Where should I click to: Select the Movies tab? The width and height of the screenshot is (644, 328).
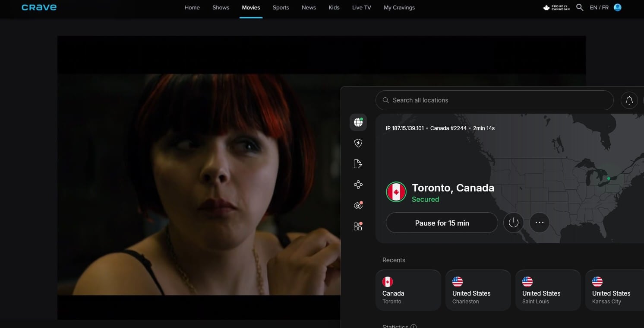(251, 8)
